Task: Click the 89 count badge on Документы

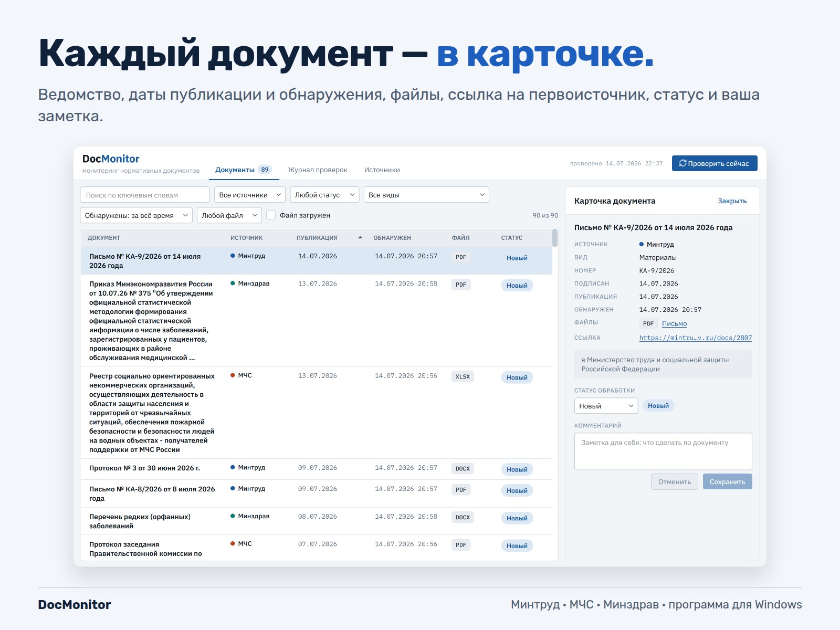Action: (x=265, y=170)
